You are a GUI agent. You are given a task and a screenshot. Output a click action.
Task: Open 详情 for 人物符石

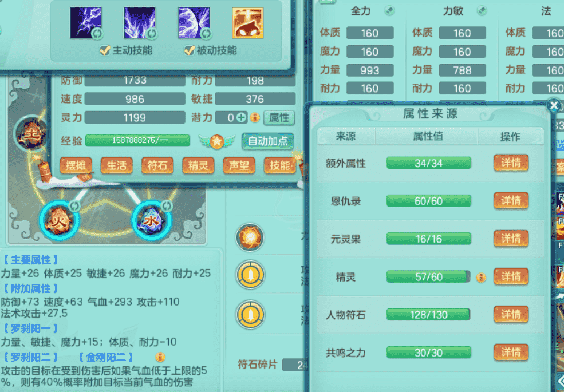point(511,315)
